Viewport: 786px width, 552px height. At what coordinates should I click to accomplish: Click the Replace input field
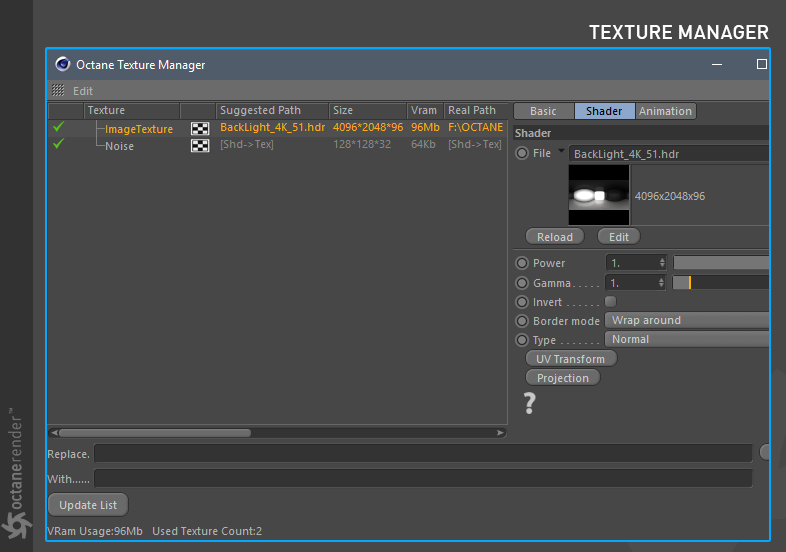click(423, 453)
